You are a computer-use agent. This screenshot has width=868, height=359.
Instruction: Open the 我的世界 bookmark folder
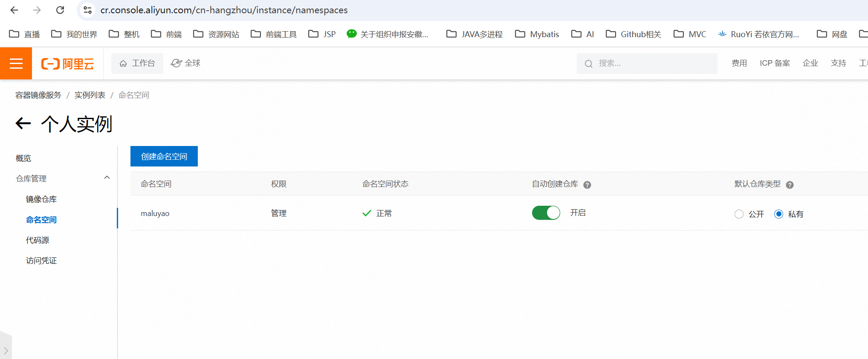(74, 34)
